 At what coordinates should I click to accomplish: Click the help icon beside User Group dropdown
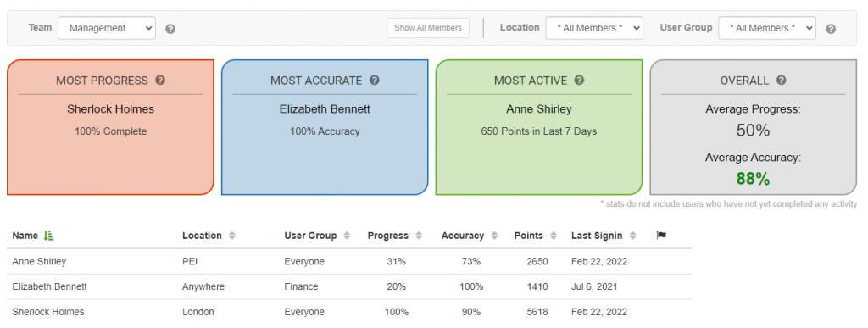831,29
